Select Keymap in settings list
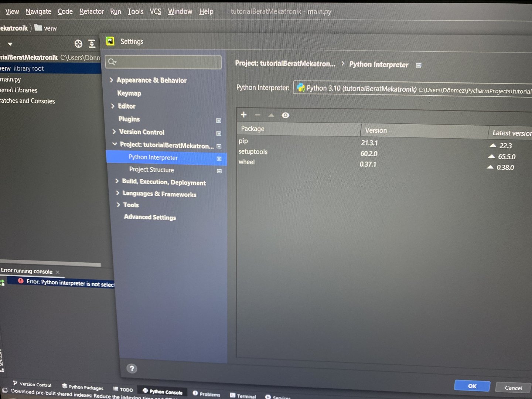 (129, 93)
